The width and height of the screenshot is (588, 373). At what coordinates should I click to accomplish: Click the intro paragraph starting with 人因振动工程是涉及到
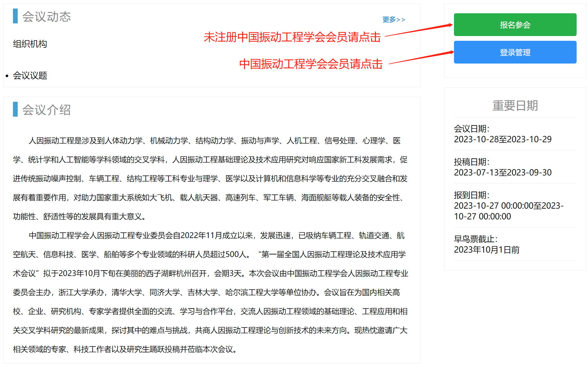[210, 179]
